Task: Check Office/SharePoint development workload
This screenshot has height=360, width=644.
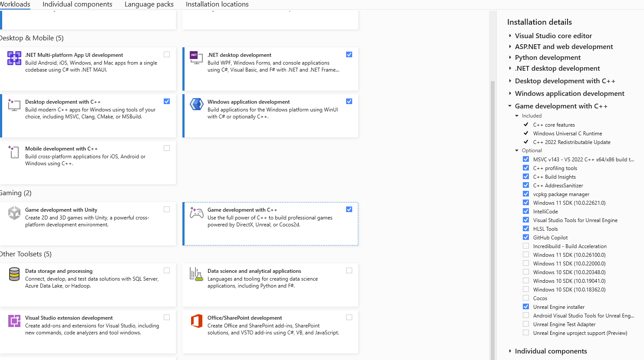Action: pyautogui.click(x=349, y=317)
